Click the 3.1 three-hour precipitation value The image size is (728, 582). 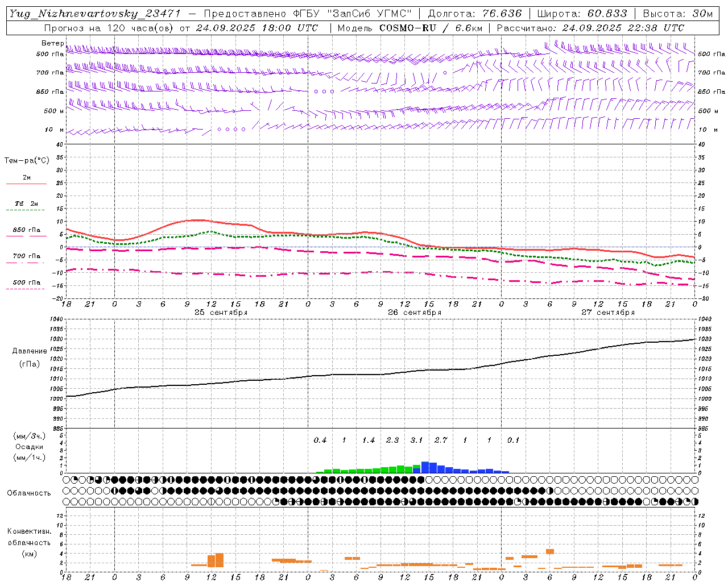click(x=417, y=440)
